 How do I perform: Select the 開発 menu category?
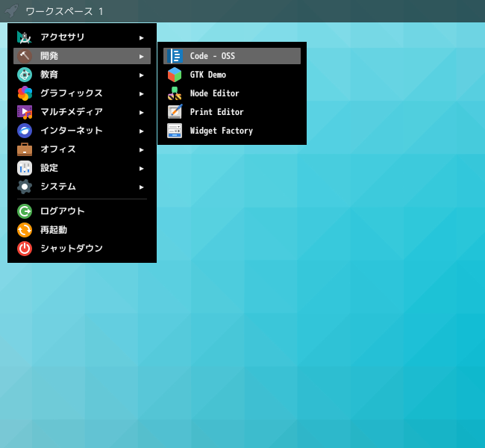(x=49, y=56)
